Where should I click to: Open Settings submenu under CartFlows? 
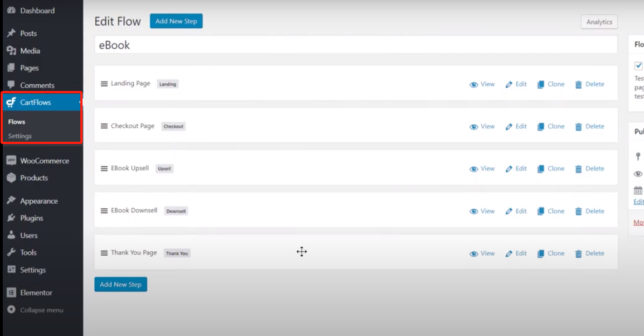point(20,136)
